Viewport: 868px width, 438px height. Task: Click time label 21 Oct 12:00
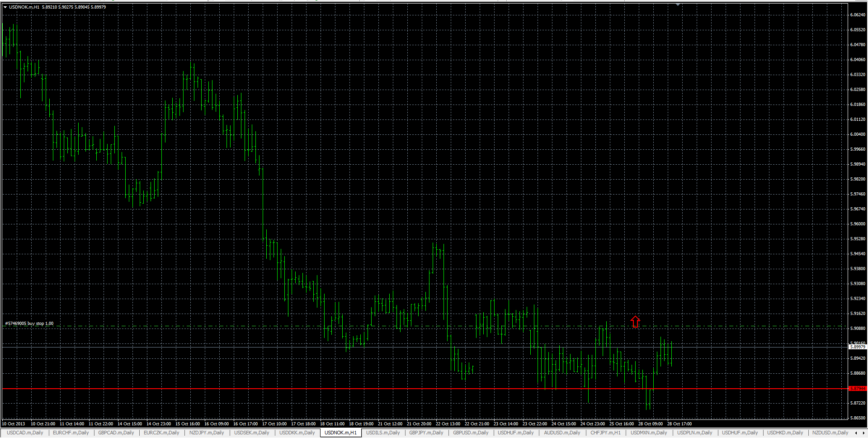[390, 424]
